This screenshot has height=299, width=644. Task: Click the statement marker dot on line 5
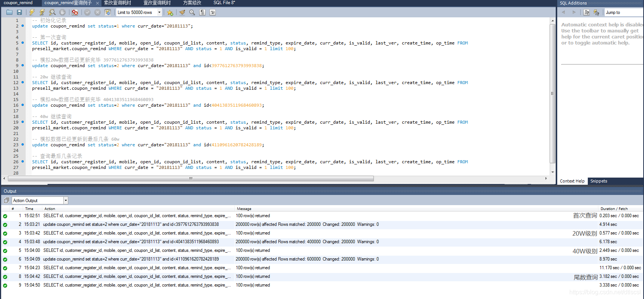tap(23, 43)
